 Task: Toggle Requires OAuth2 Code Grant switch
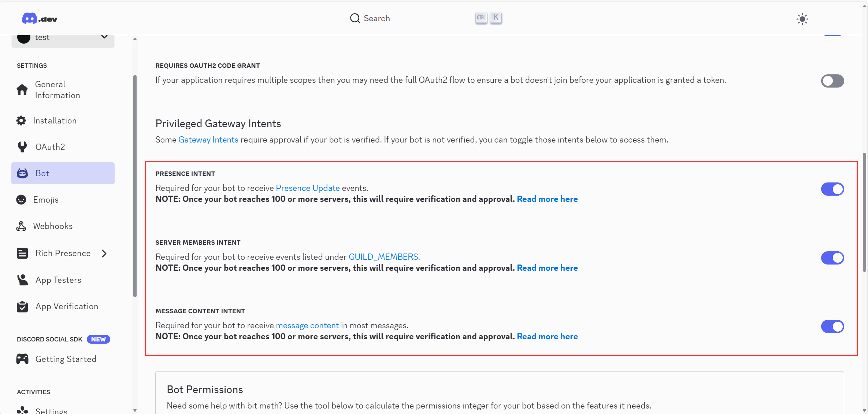click(832, 81)
